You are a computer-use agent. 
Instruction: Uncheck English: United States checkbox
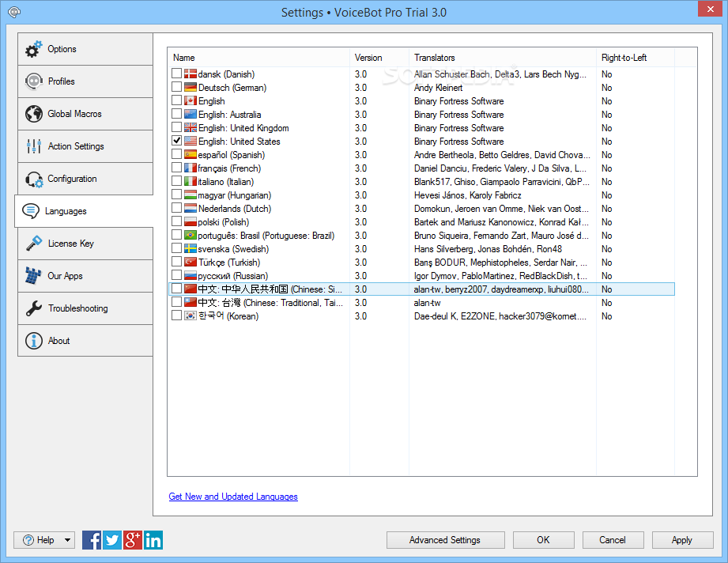tap(176, 140)
